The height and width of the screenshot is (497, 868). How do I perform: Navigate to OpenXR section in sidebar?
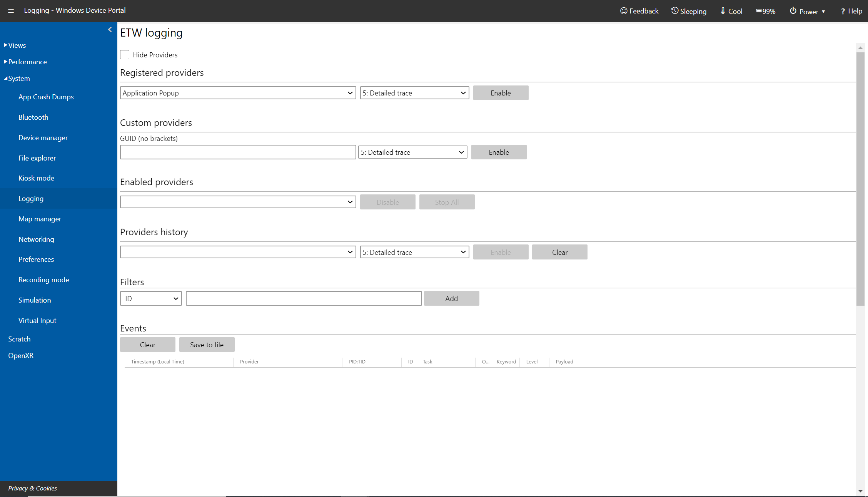pos(20,355)
